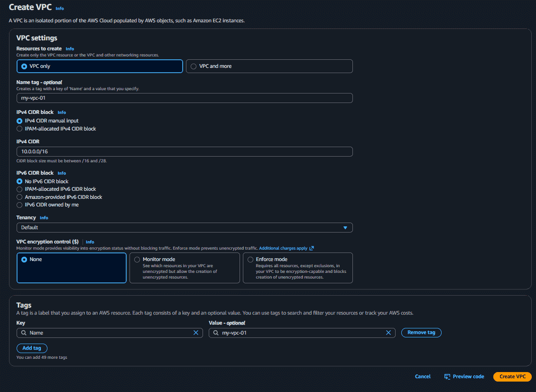Open Info link for Tenancy

pos(44,218)
